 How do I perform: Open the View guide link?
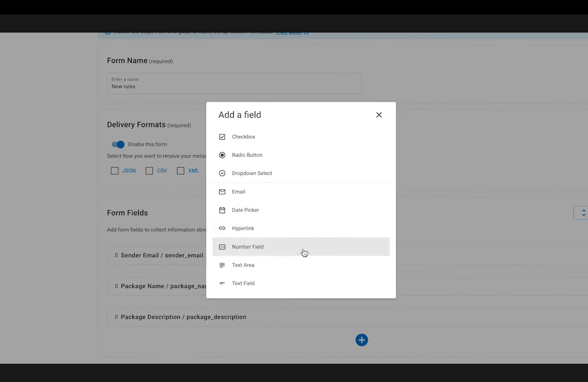point(289,32)
